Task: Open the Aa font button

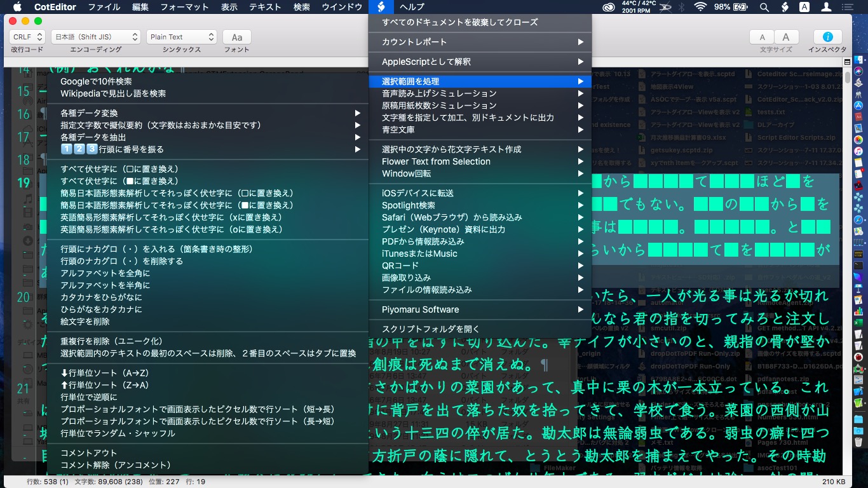Action: click(237, 37)
